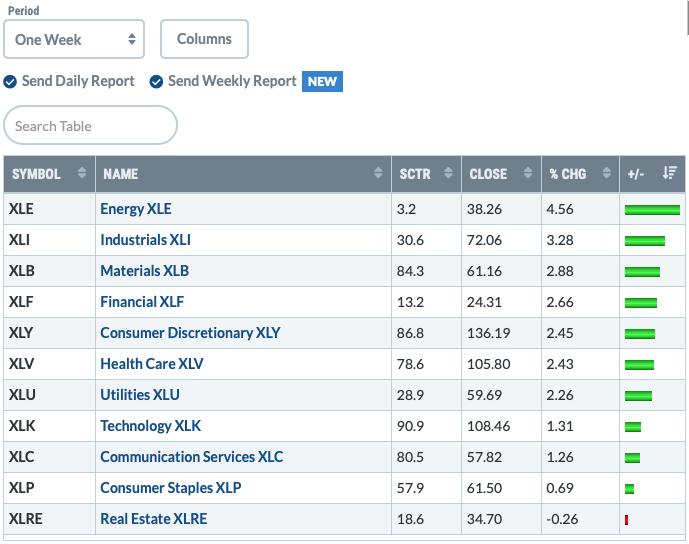Open the Energy XLE link
The width and height of the screenshot is (689, 544).
point(136,209)
